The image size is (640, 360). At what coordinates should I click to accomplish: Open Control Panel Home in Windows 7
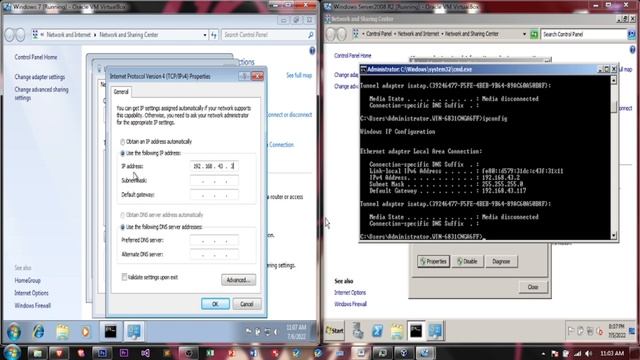click(x=36, y=57)
